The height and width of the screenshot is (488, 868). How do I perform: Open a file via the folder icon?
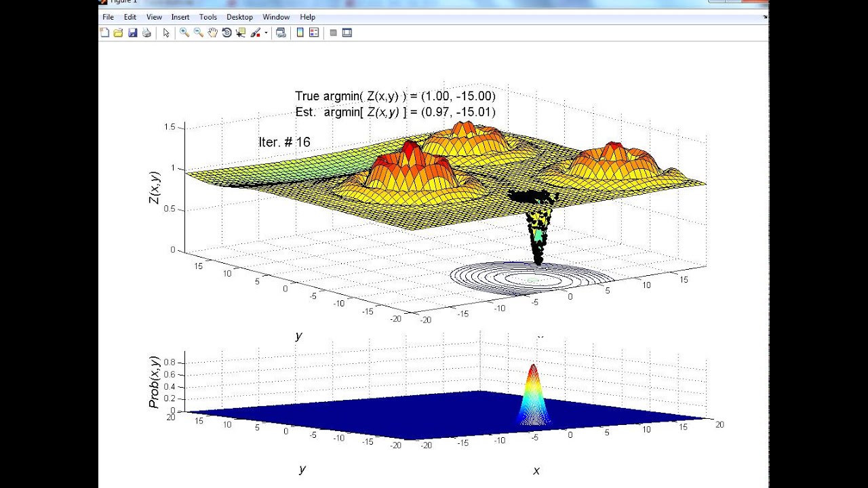click(119, 33)
